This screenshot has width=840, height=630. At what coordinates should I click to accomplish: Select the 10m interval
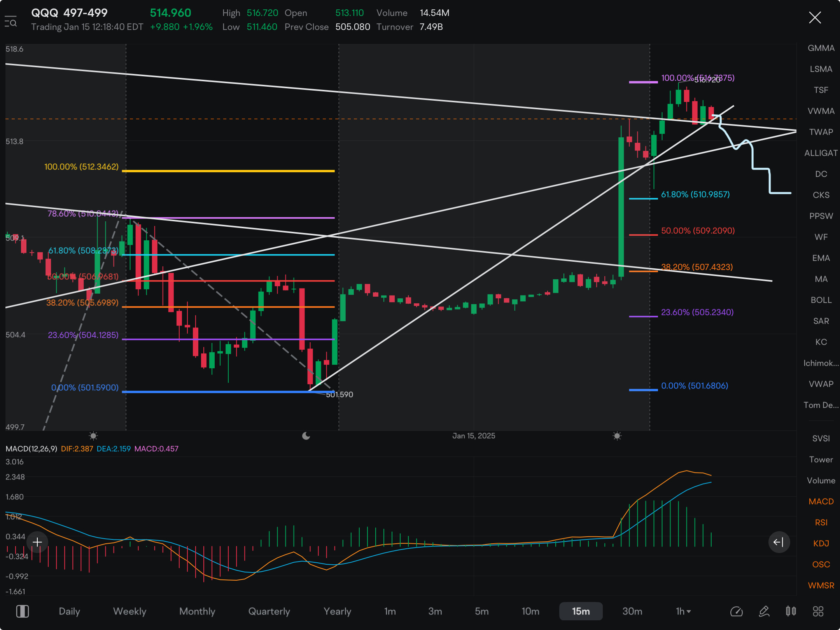pyautogui.click(x=530, y=611)
